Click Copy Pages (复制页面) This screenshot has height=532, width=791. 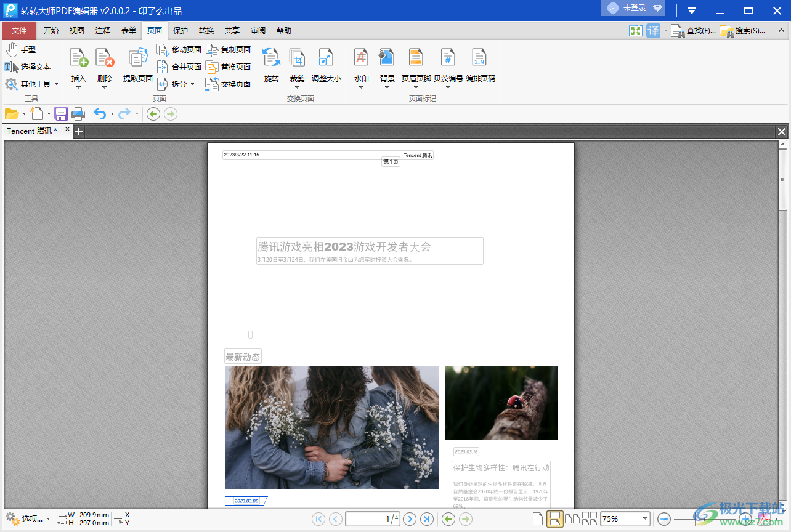click(x=229, y=49)
